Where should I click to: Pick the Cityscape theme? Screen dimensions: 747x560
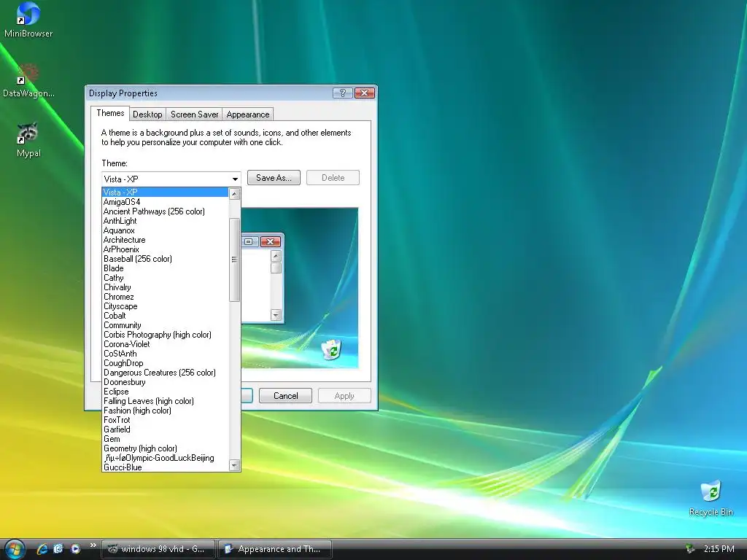tap(166, 306)
